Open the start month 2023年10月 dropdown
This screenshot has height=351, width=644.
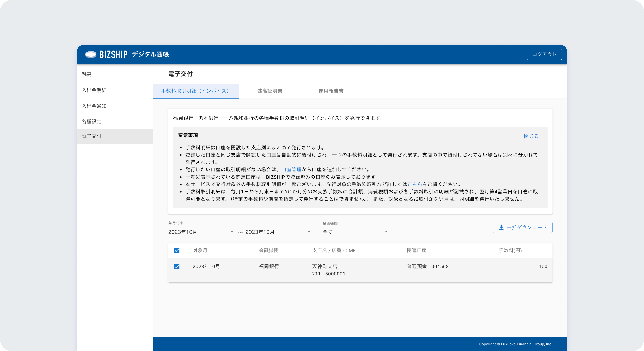tap(201, 232)
